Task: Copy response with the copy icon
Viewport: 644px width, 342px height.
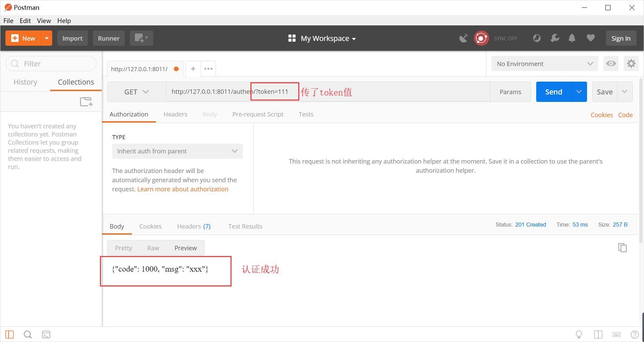Action: click(622, 248)
